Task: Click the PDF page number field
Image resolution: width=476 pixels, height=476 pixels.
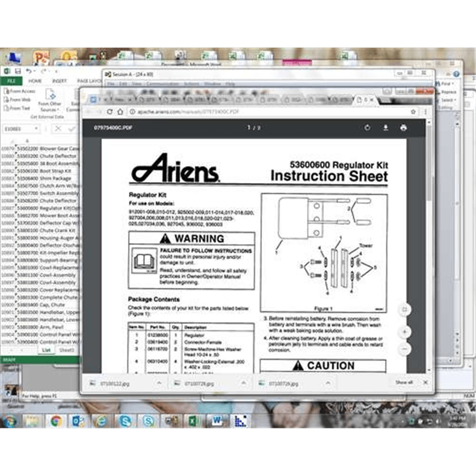Action: click(x=249, y=128)
